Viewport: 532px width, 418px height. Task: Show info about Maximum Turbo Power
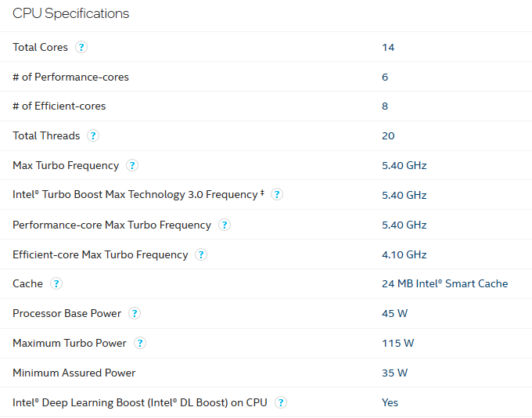click(x=140, y=343)
